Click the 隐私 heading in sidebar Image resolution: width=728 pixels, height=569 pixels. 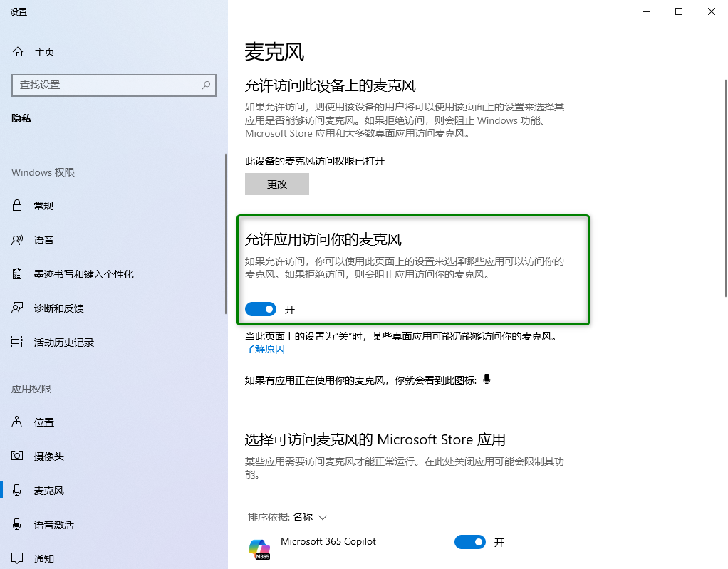[x=21, y=118]
